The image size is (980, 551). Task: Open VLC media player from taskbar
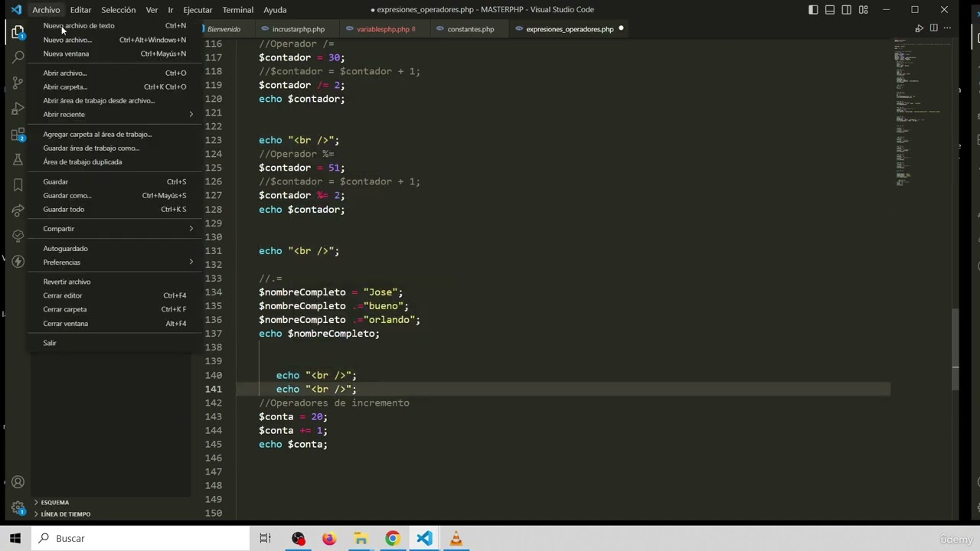coord(456,538)
